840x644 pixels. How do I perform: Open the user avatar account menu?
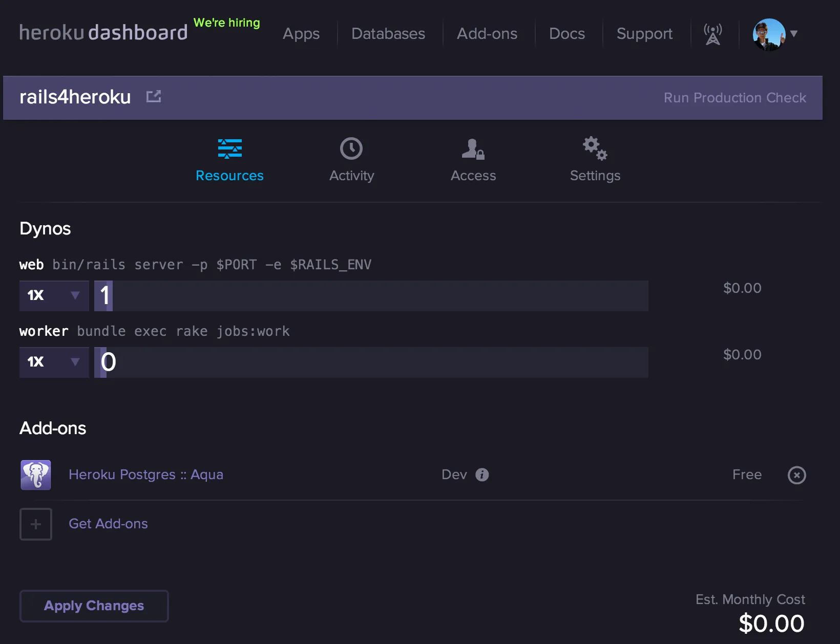774,34
